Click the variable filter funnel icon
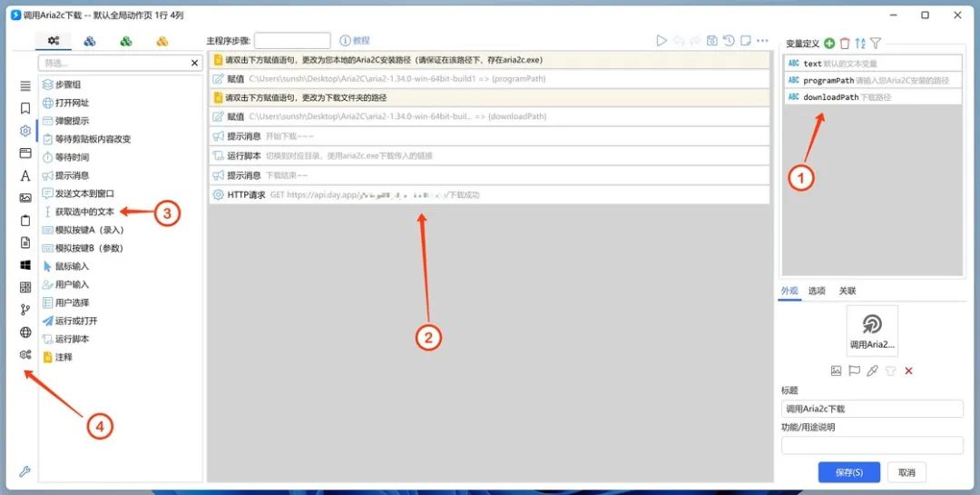 coord(876,44)
